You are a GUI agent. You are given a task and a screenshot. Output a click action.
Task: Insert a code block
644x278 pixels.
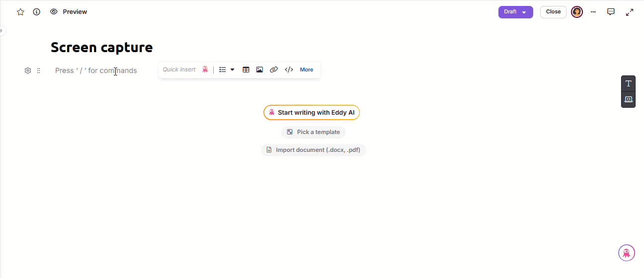tap(289, 70)
